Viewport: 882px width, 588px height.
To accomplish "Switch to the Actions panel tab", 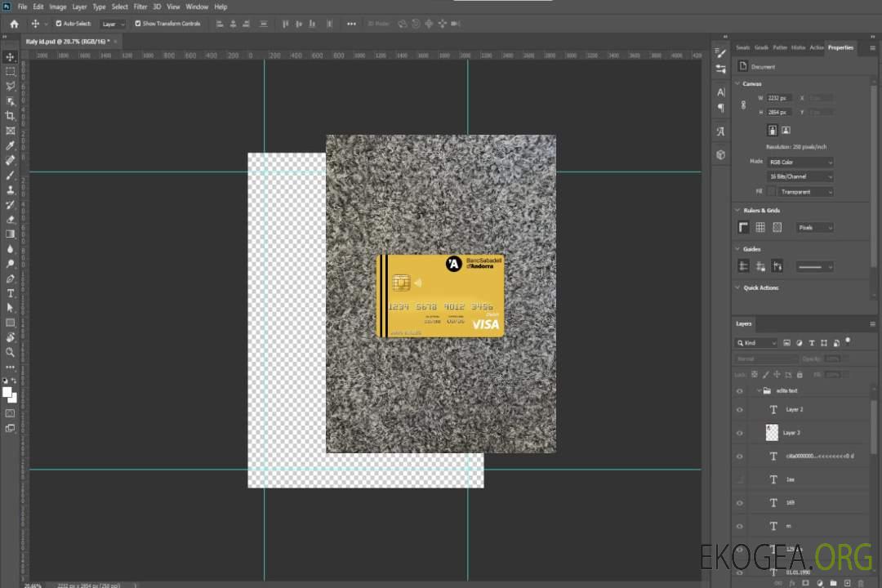I will coord(817,47).
